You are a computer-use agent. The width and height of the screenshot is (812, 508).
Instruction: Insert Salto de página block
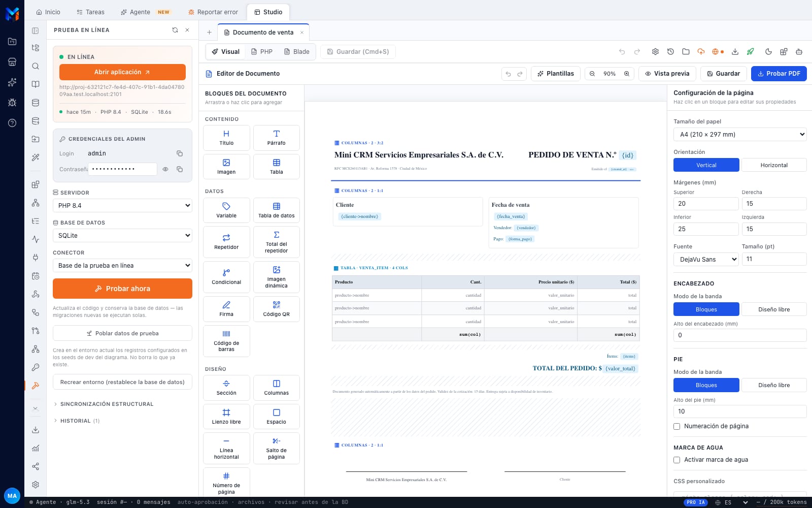276,448
